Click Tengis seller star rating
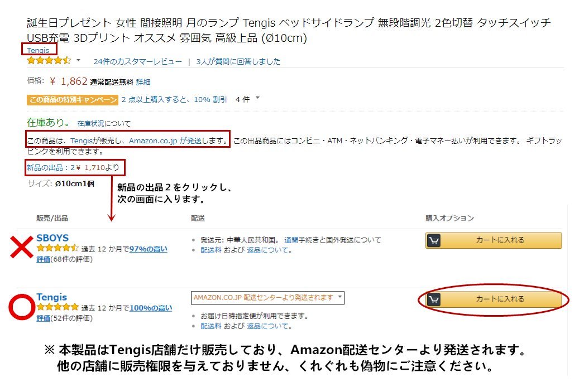Screen dimensions: 584x392 coord(58,307)
